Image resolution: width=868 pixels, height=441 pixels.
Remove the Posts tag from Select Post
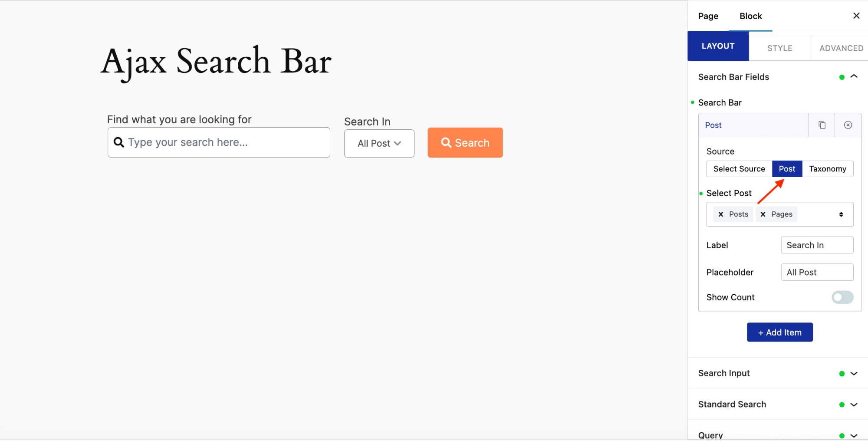(x=721, y=214)
